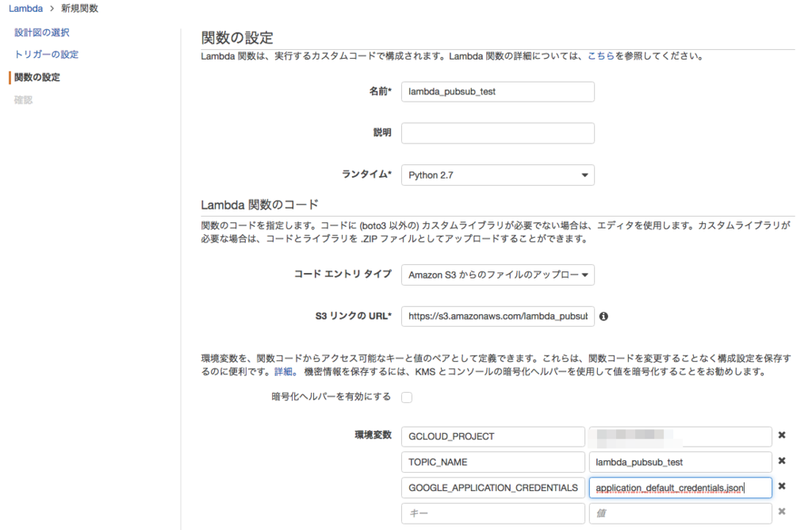Click the Lambda 関数のコード section heading

click(259, 205)
